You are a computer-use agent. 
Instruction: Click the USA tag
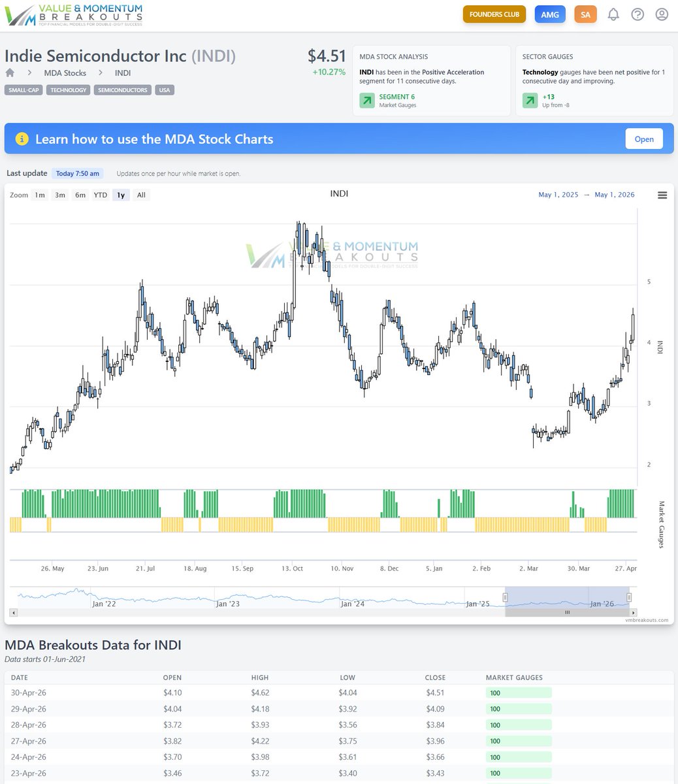pos(165,90)
